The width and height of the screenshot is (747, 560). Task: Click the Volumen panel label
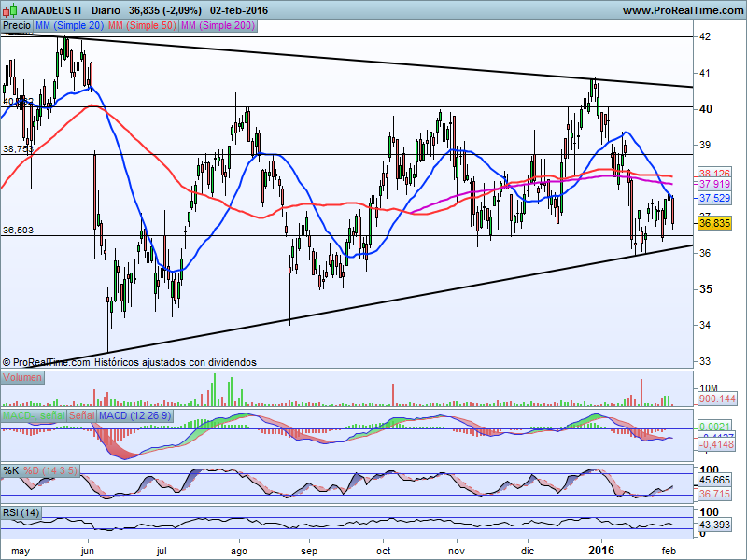[x=22, y=378]
